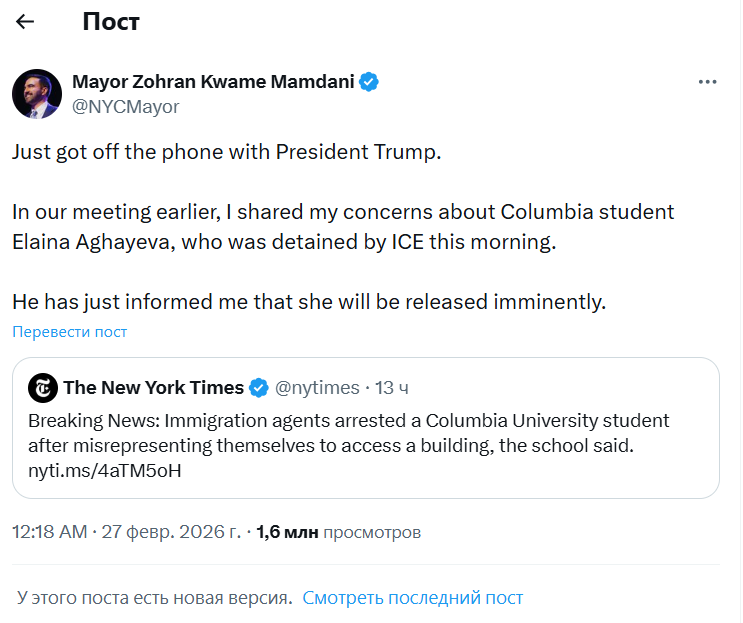View the 1,6 млн просмотров count
Viewport: 743px width, 623px height.
click(338, 533)
